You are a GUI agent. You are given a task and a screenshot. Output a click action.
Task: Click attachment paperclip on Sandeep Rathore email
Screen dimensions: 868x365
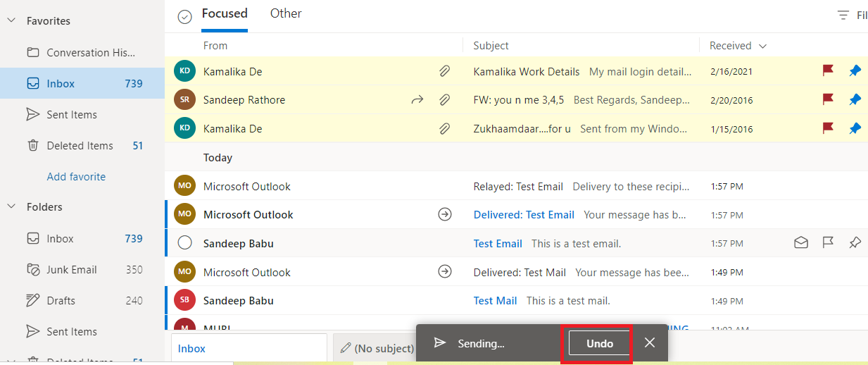pyautogui.click(x=445, y=100)
